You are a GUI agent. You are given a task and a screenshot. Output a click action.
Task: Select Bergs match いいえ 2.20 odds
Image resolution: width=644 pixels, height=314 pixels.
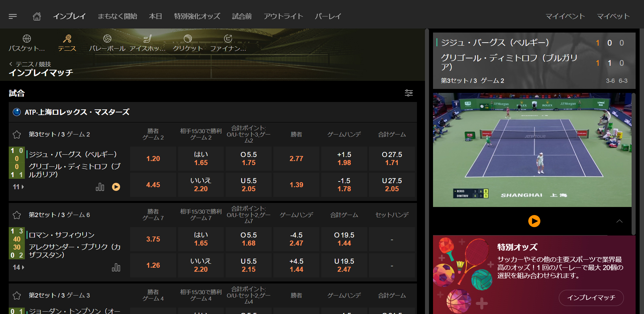click(201, 185)
